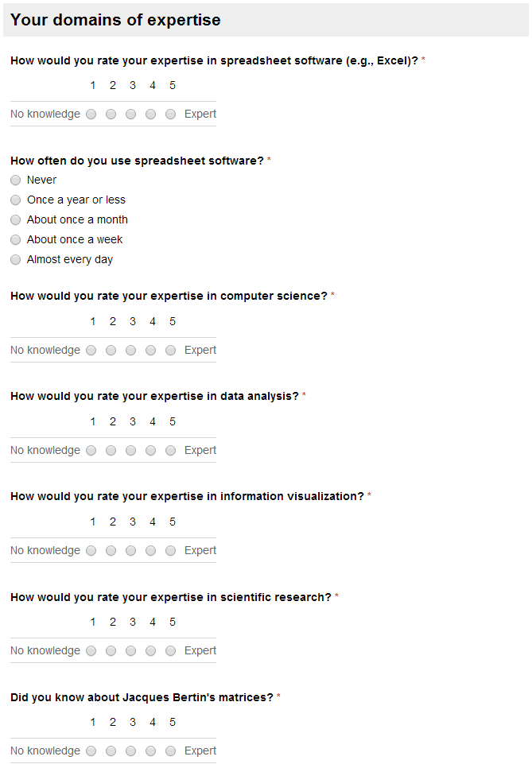532x768 pixels.
Task: Choose Once a year or less
Action: pyautogui.click(x=16, y=200)
